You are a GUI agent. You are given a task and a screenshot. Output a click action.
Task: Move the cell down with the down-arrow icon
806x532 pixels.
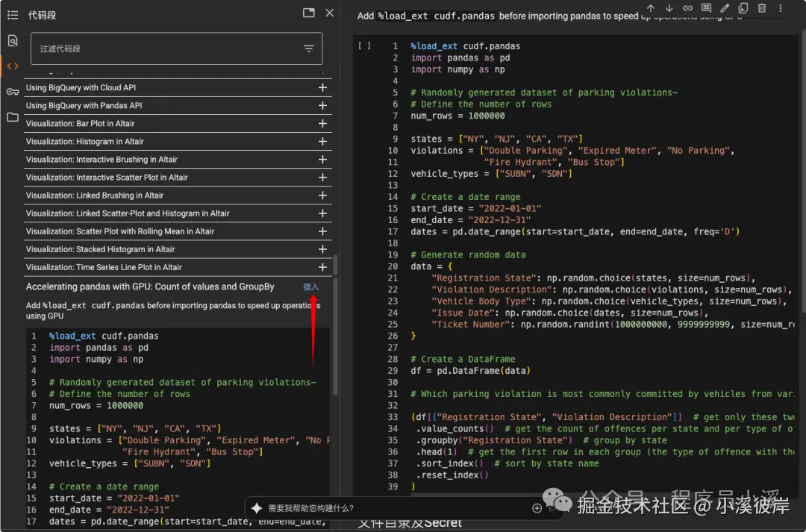[669, 7]
